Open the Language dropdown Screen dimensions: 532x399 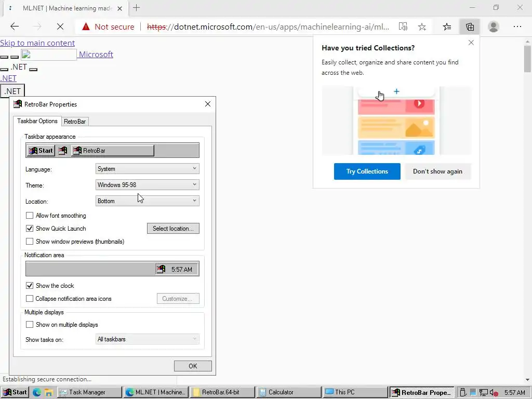point(147,169)
